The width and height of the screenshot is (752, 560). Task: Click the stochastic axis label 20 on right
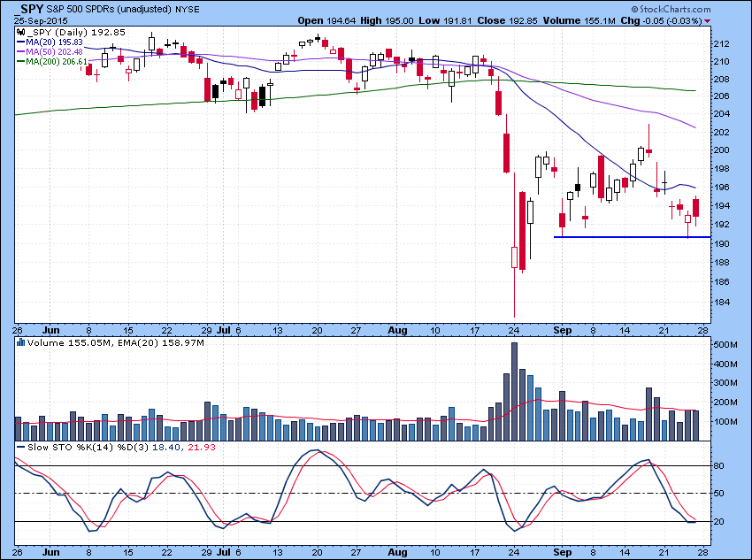click(x=719, y=522)
